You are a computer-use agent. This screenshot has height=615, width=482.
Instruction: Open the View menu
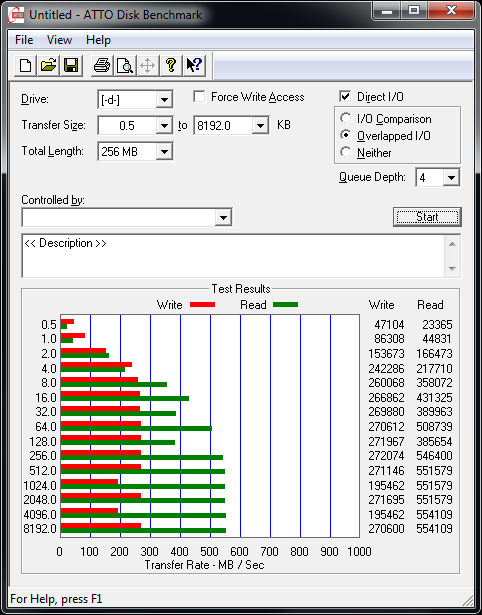[59, 40]
